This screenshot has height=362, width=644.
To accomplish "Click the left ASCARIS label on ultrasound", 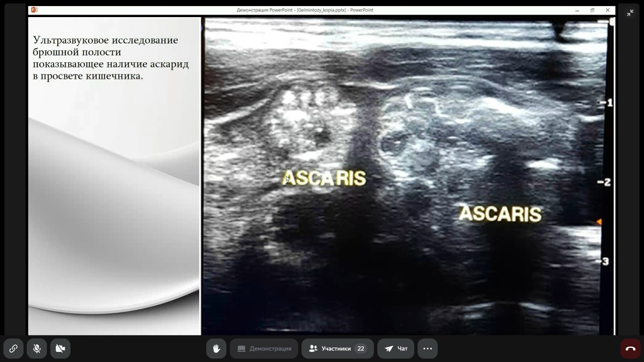I will point(324,178).
